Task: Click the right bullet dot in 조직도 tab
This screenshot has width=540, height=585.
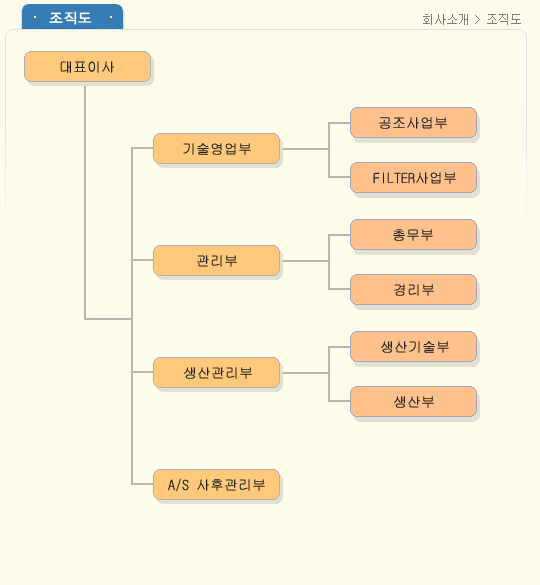Action: pyautogui.click(x=111, y=17)
